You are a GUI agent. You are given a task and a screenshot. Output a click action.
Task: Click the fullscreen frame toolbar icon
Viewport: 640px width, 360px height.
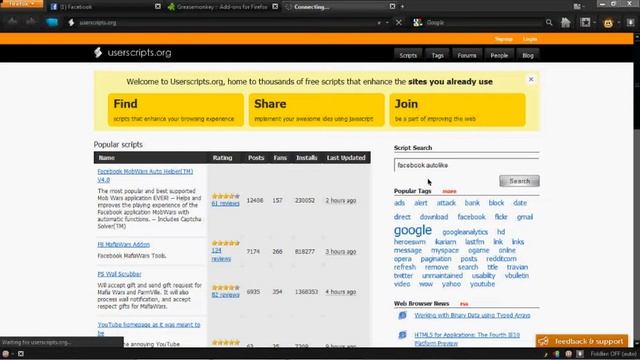pos(585,22)
